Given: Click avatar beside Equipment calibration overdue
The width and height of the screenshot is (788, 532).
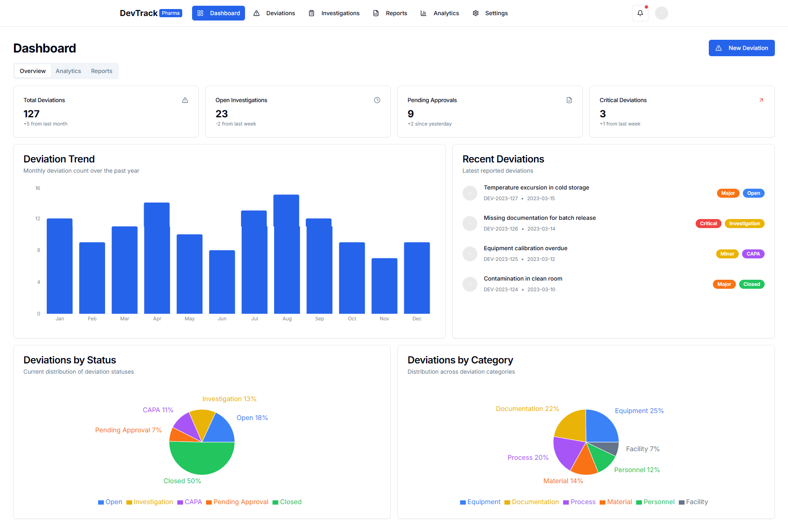Looking at the screenshot, I should coord(470,254).
